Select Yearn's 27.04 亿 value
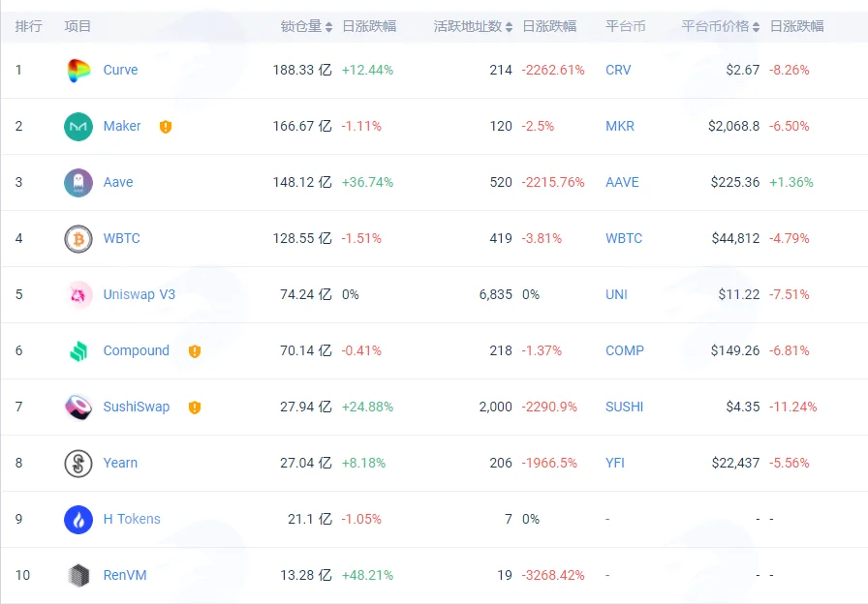This screenshot has height=604, width=868. [x=306, y=463]
